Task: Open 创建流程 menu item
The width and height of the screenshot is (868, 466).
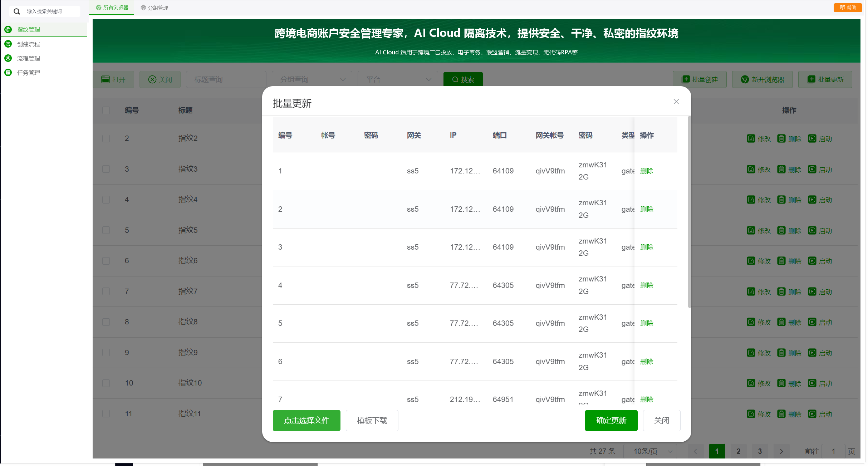Action: [44, 44]
